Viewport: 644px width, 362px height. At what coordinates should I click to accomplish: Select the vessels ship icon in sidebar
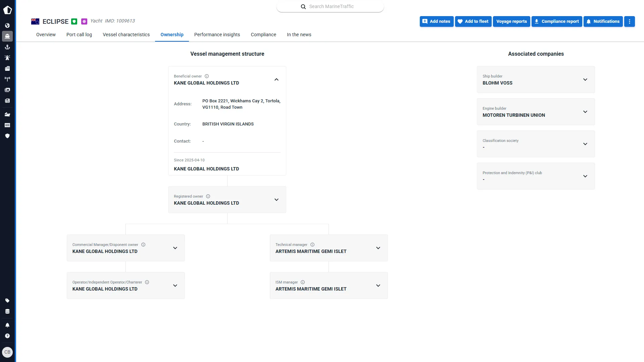[x=7, y=36]
